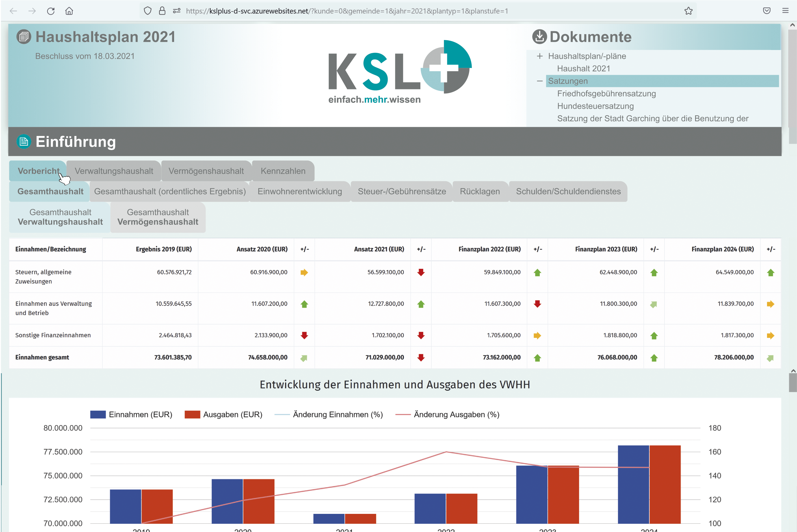Image resolution: width=797 pixels, height=532 pixels.
Task: Toggle Änderung Ausgaben (%) legend line
Action: pos(403,414)
